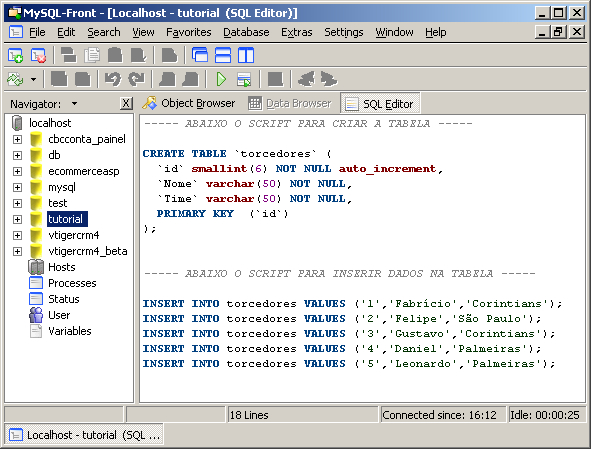
Task: Expand the cbcconta_painel database
Action: tap(17, 139)
